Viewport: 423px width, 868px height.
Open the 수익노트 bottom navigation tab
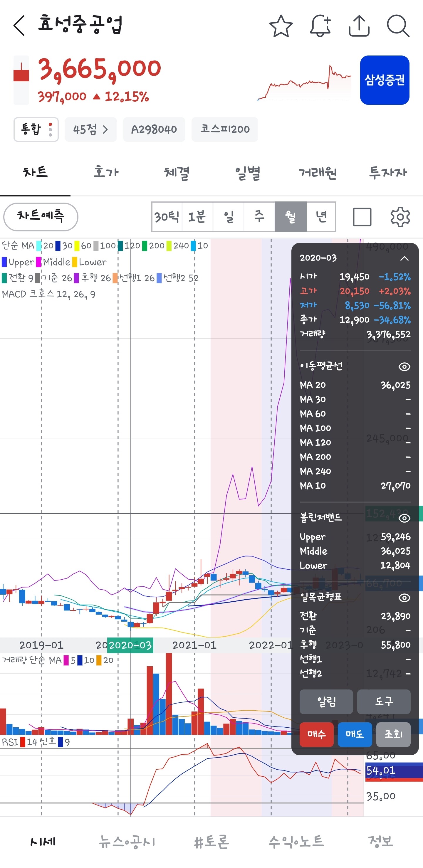(x=296, y=842)
